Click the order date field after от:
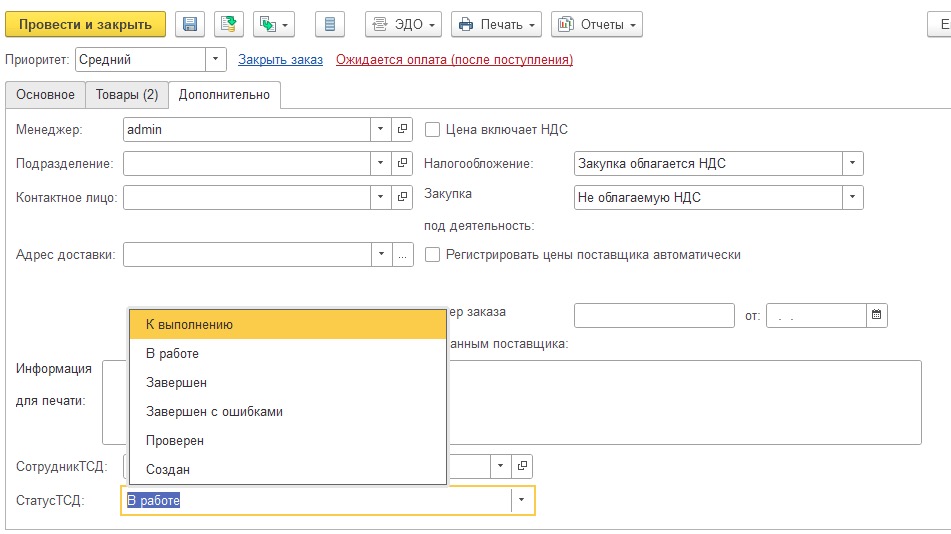 [x=816, y=315]
